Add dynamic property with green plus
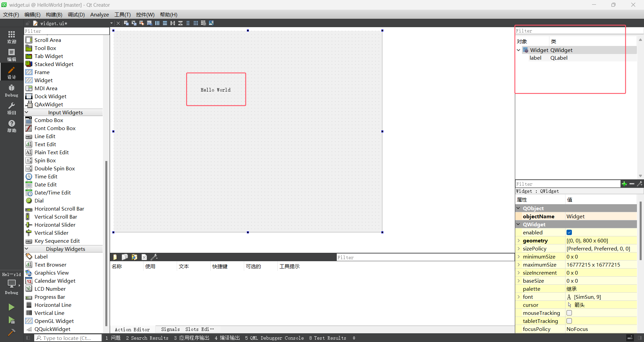The height and width of the screenshot is (342, 644). click(x=624, y=184)
